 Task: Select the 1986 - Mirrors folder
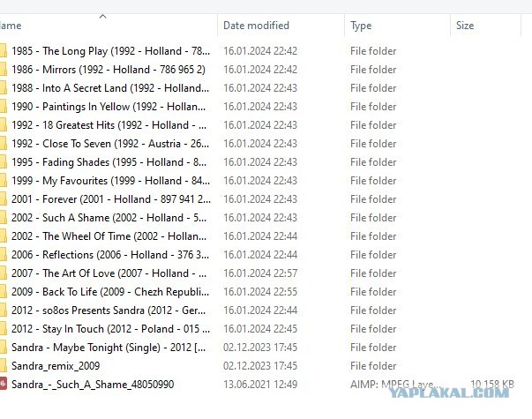(x=109, y=70)
